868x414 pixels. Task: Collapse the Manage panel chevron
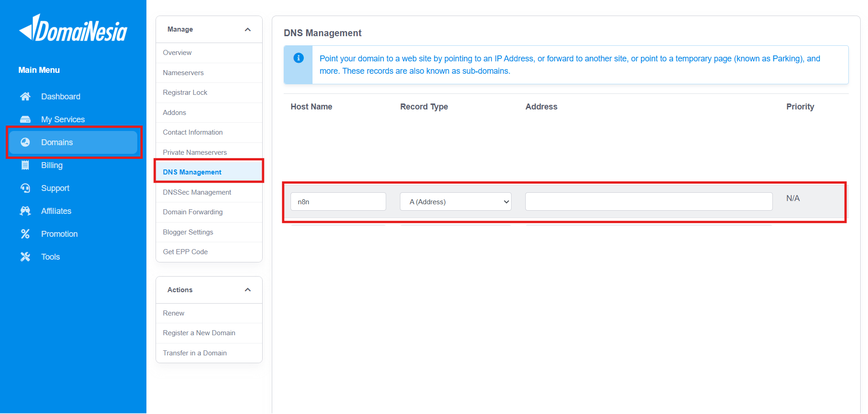(248, 29)
